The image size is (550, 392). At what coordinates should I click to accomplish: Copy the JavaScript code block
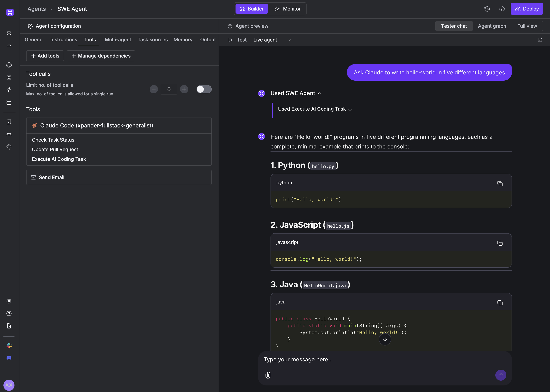(x=500, y=243)
